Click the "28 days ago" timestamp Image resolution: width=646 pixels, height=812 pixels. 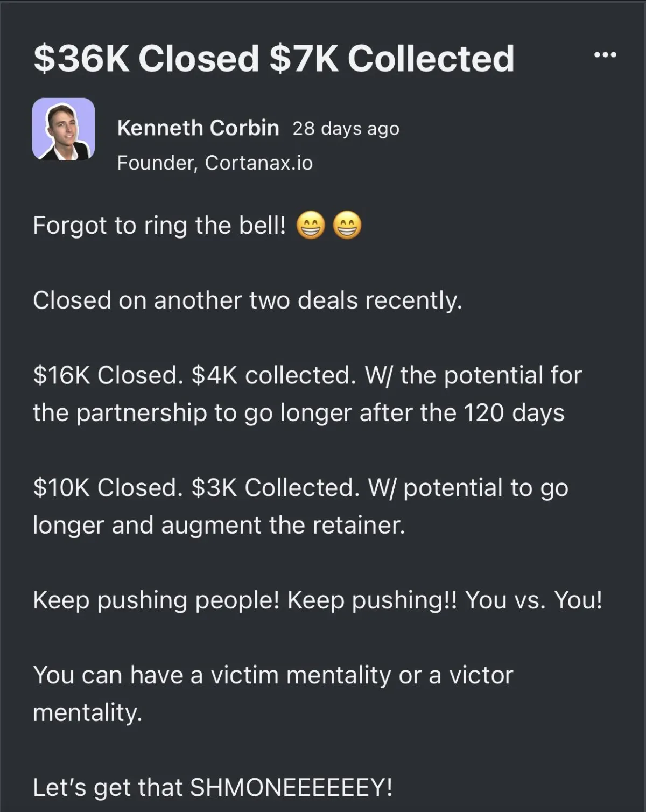(x=346, y=129)
